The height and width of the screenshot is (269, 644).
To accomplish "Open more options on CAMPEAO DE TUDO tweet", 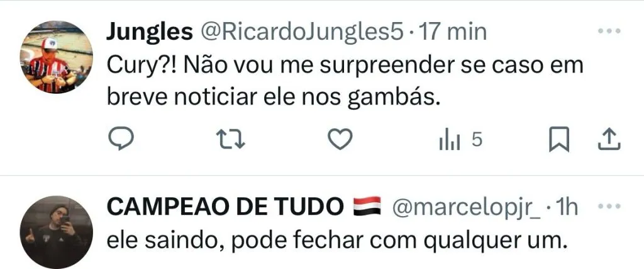I will coord(609,206).
